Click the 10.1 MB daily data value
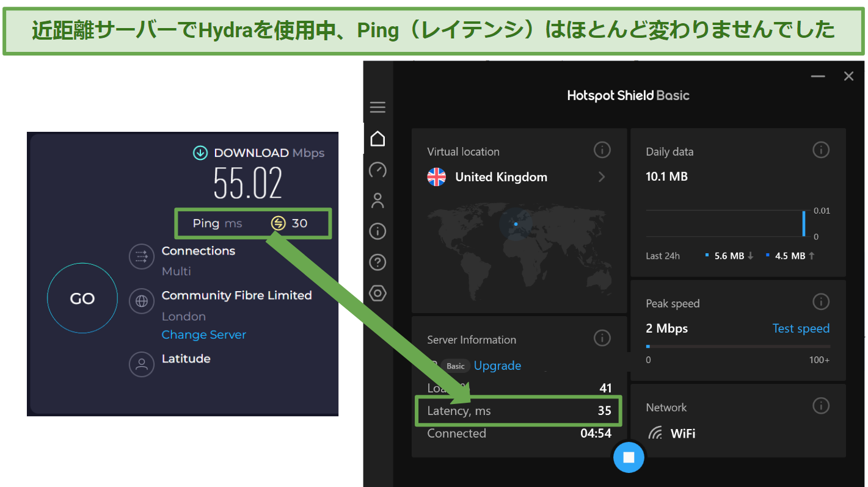The image size is (868, 487). click(666, 176)
